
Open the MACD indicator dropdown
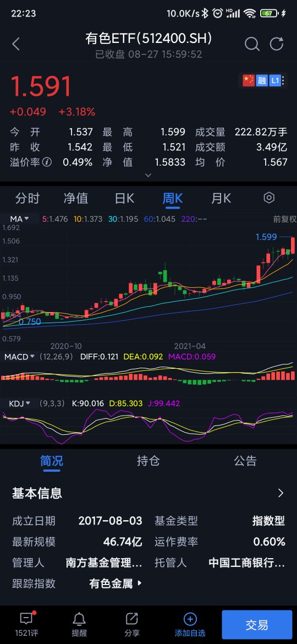click(x=19, y=357)
